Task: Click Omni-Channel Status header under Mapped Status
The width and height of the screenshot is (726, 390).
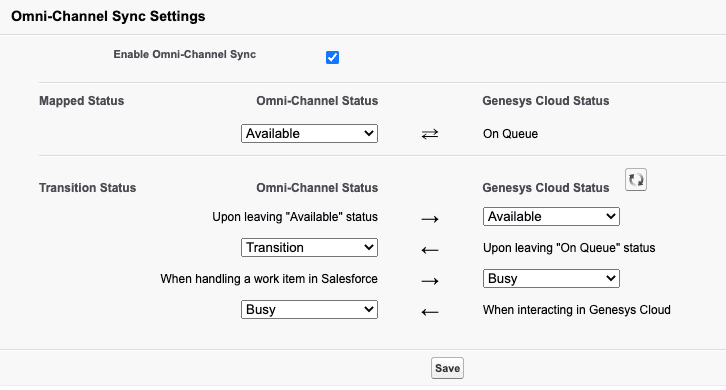Action: click(317, 101)
